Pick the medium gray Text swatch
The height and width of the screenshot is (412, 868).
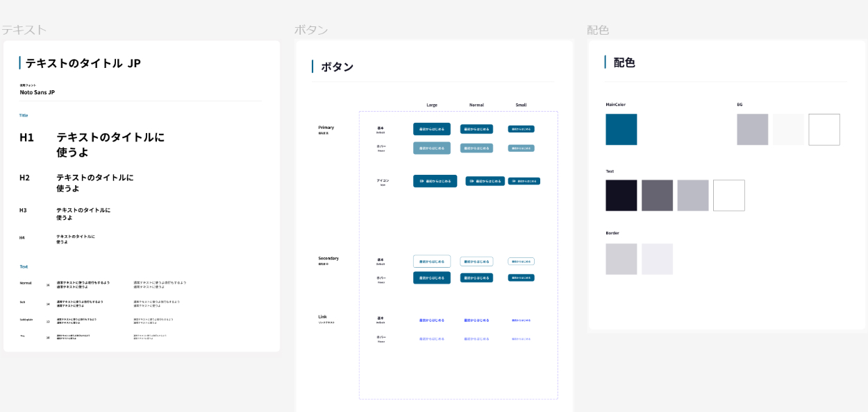coord(657,196)
